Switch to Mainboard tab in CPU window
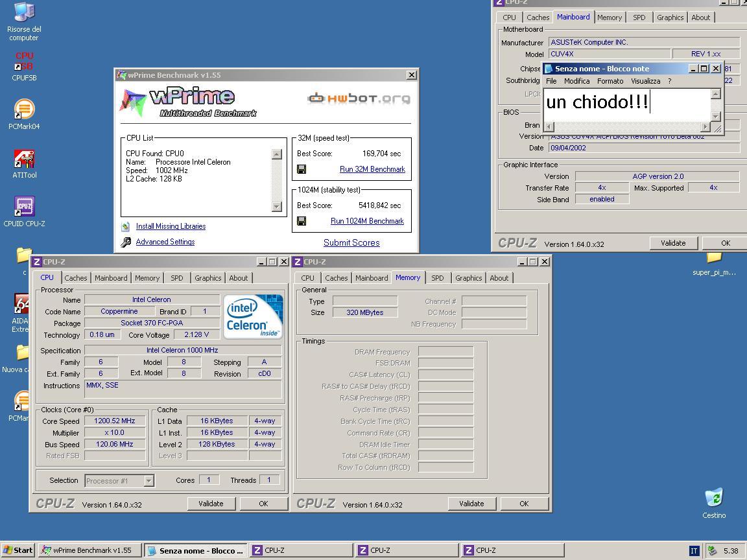747x560 pixels. pyautogui.click(x=110, y=278)
